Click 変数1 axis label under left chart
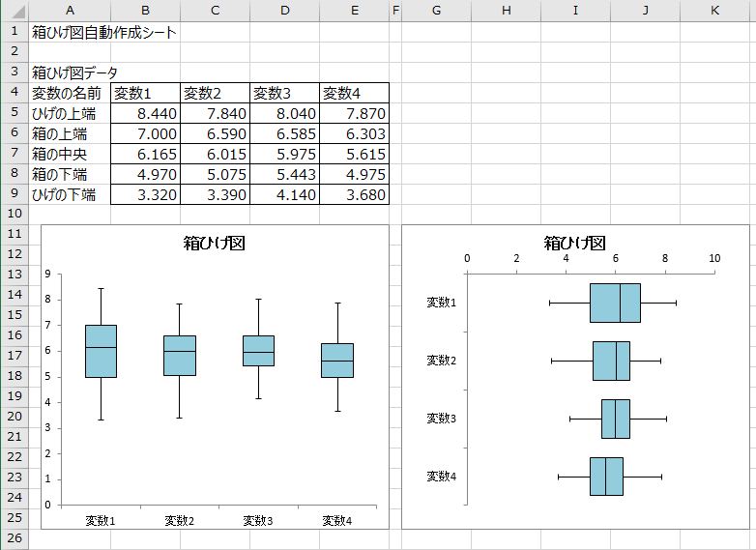Image resolution: width=756 pixels, height=550 pixels. point(101,521)
